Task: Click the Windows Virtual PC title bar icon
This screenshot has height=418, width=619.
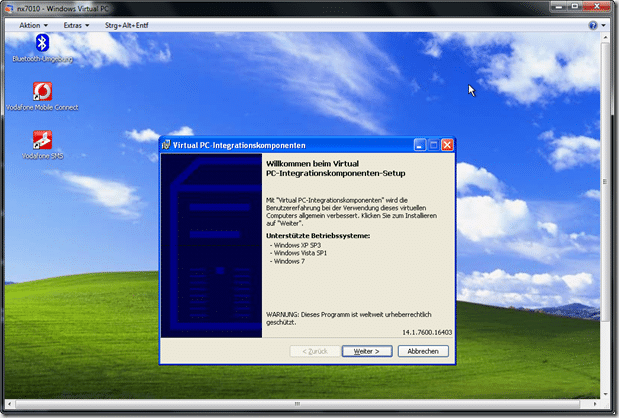Action: click(x=9, y=8)
